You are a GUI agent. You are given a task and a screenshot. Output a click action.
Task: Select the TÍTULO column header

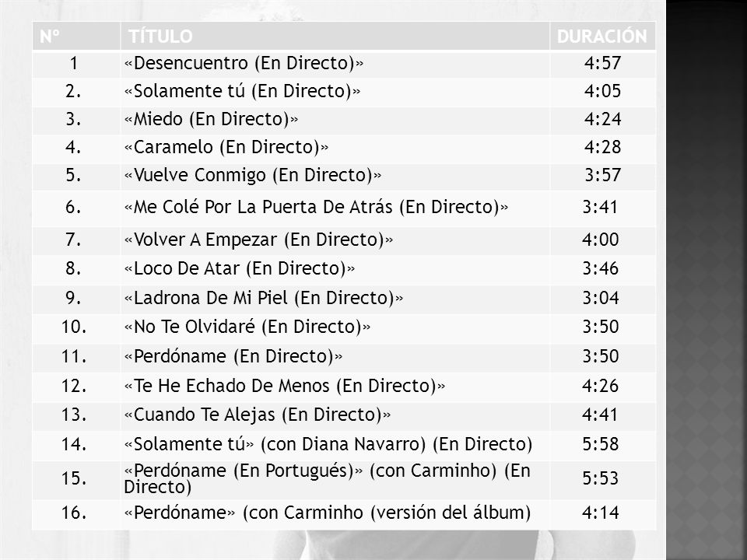[x=335, y=36]
